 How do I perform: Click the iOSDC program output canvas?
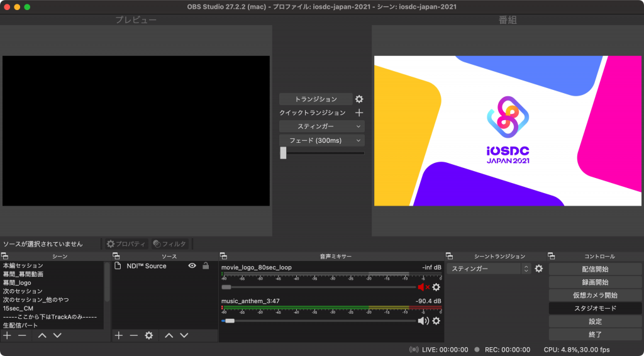[508, 131]
